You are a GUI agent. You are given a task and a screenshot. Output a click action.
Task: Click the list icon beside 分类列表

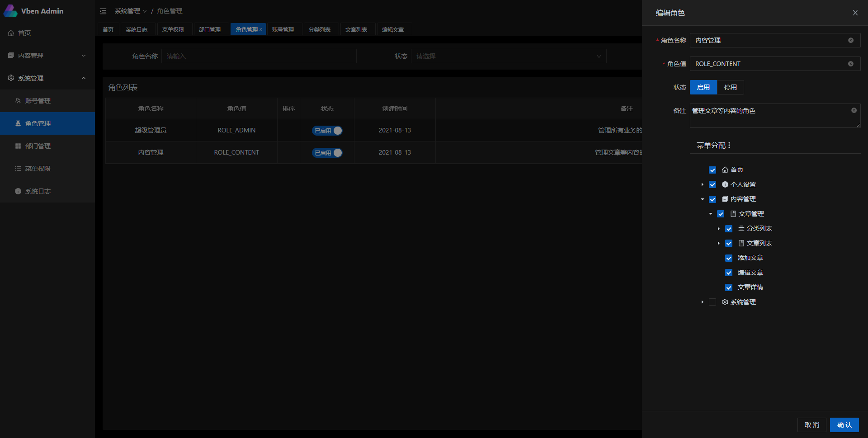[741, 228]
